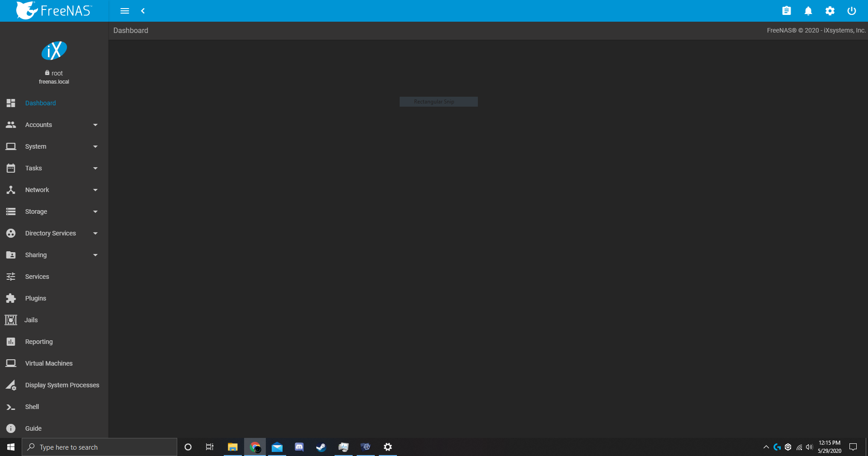Image resolution: width=868 pixels, height=456 pixels.
Task: Click the Plugins puzzle icon
Action: click(x=11, y=298)
